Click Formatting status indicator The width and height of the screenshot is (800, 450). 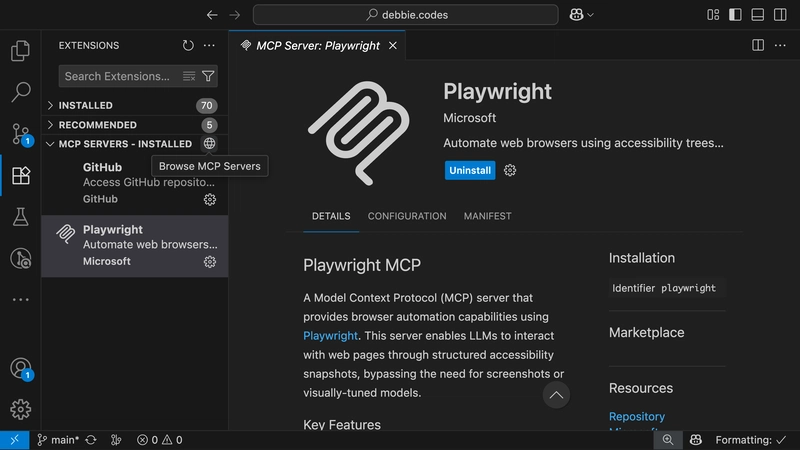click(751, 440)
